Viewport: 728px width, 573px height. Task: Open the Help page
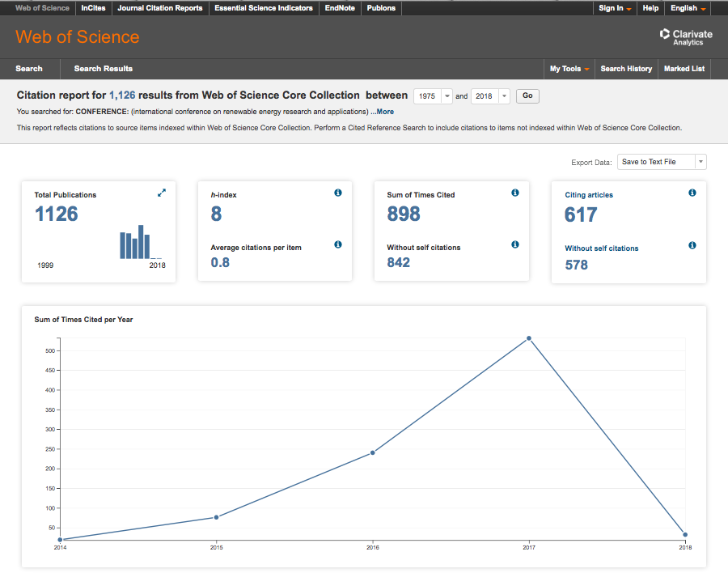click(650, 8)
